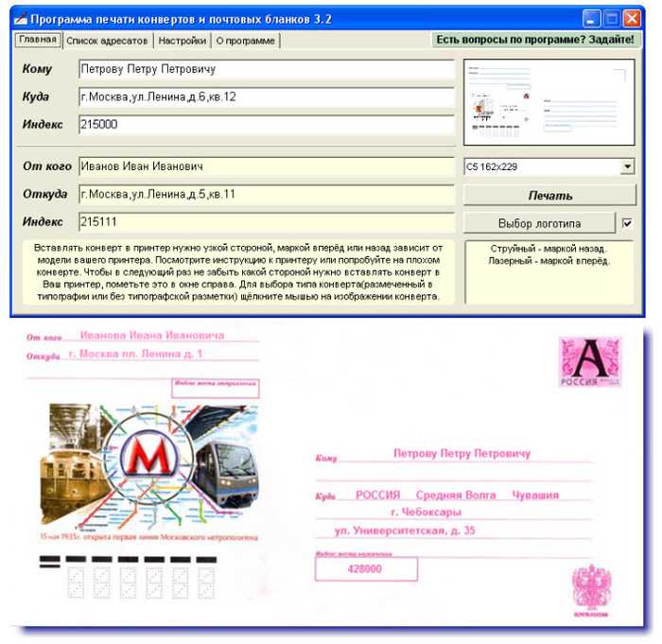Open the Настройки tab
662x644 pixels.
click(182, 41)
